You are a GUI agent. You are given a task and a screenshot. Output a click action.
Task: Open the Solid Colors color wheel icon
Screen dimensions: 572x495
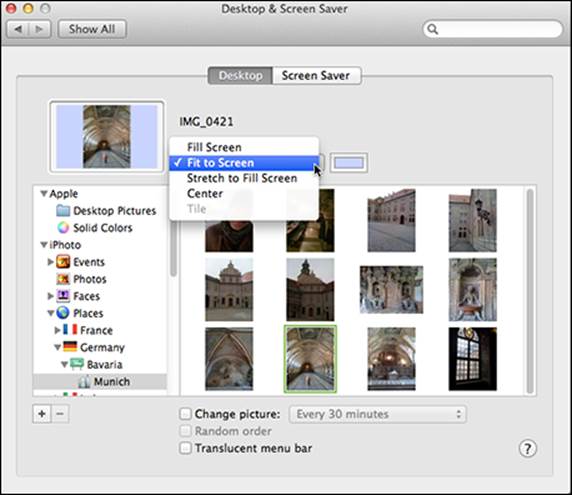pos(63,228)
